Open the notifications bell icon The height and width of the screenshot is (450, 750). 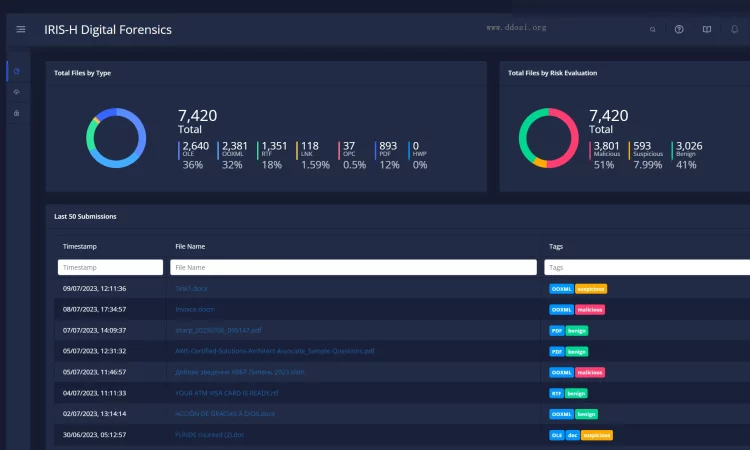tap(734, 29)
